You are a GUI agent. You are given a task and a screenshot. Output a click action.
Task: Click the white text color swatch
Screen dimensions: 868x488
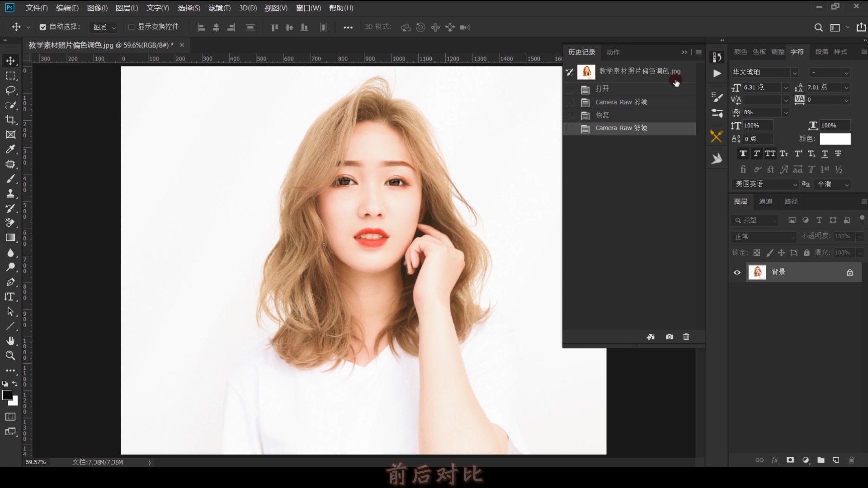pyautogui.click(x=835, y=139)
